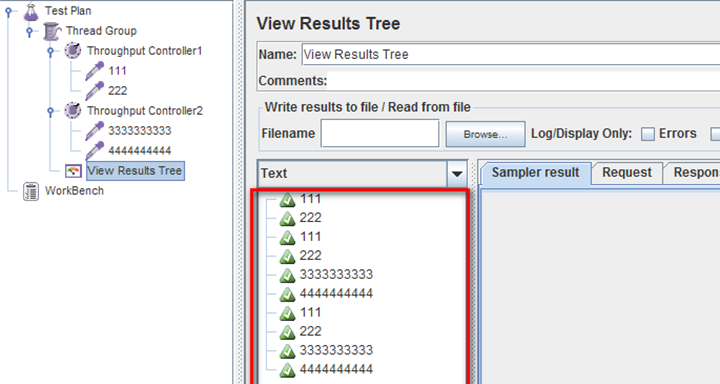Switch to the Sampler result tab

[535, 173]
